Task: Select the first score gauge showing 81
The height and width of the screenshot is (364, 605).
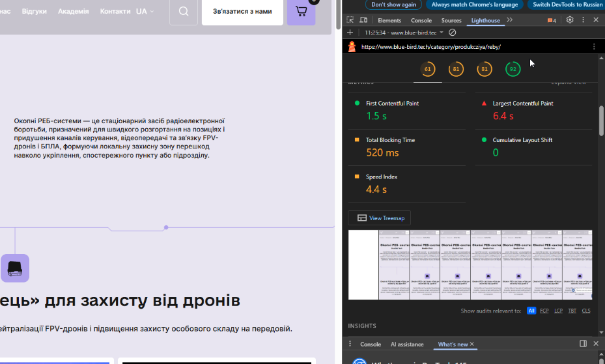Action: pos(456,69)
